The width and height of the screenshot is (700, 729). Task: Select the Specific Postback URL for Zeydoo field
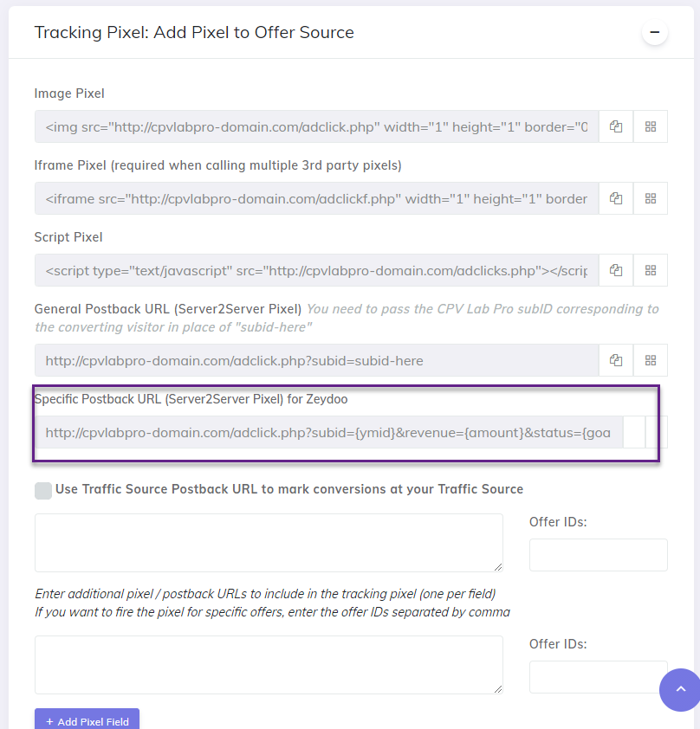point(329,432)
